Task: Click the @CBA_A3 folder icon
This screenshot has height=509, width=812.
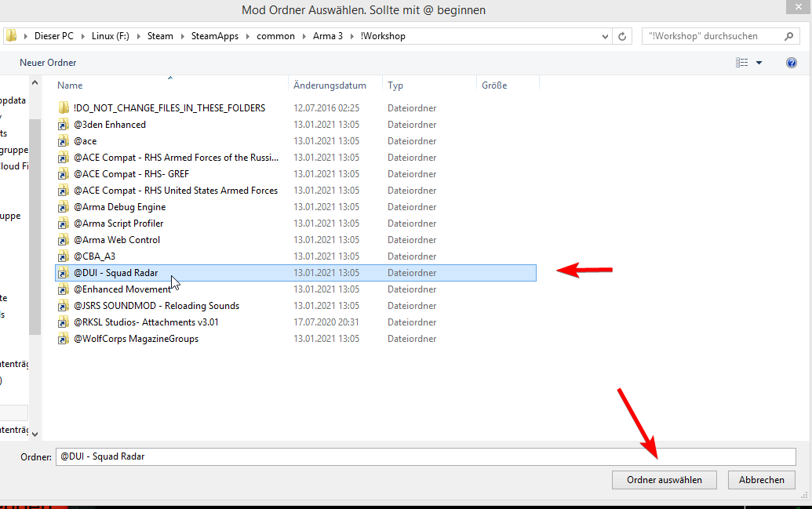Action: 64,256
